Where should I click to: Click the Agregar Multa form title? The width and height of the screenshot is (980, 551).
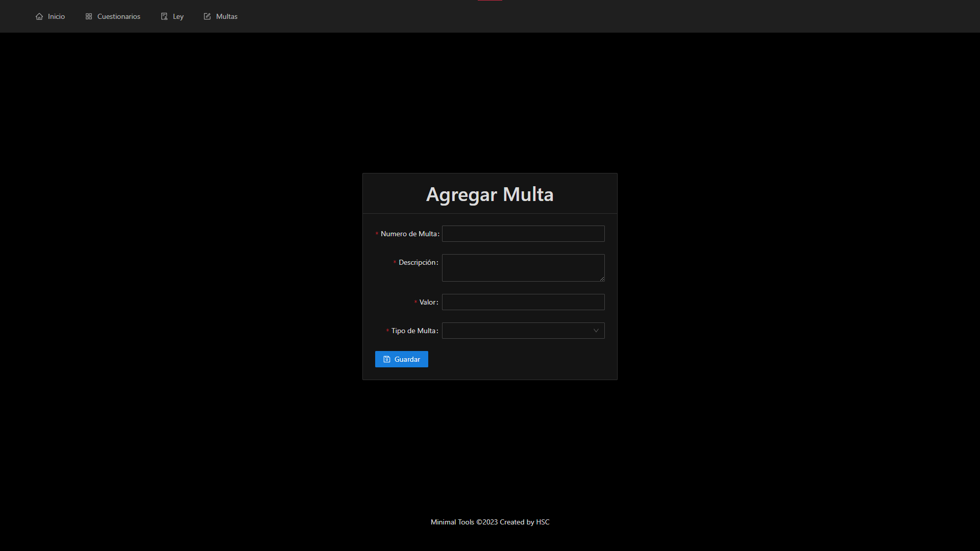pos(489,194)
